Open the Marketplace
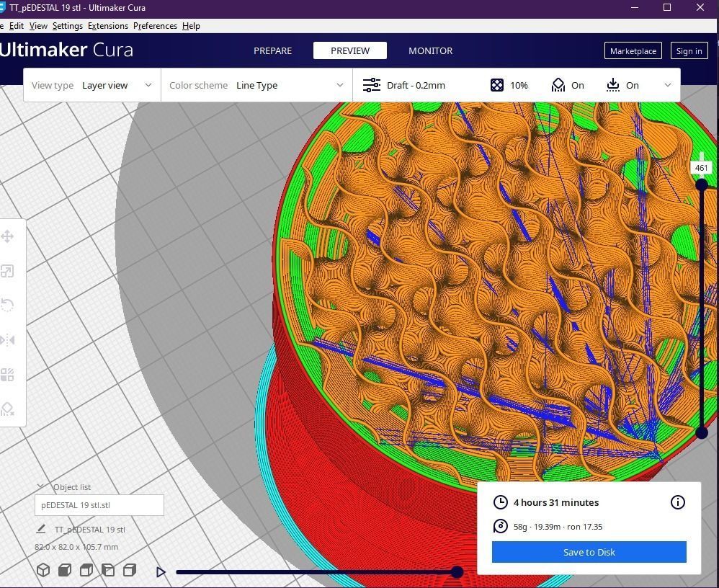Image resolution: width=719 pixels, height=588 pixels. 633,51
